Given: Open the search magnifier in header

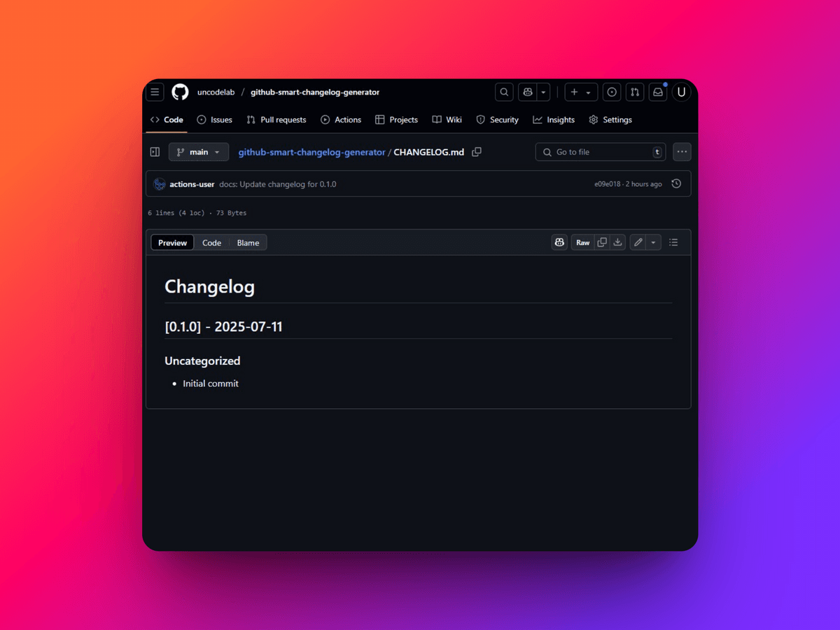Looking at the screenshot, I should [504, 92].
